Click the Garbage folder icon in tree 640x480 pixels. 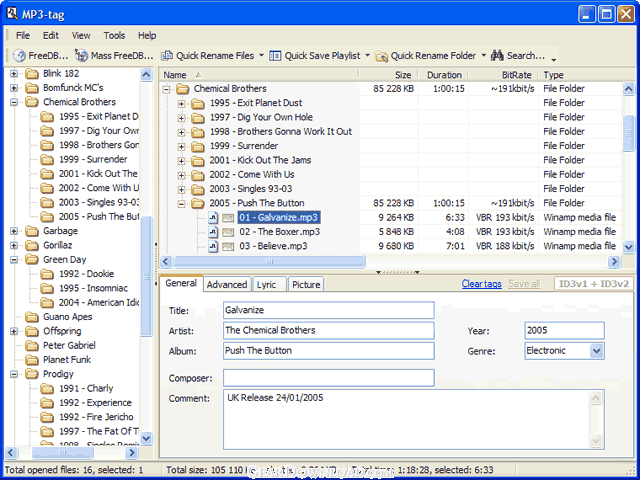pos(31,231)
